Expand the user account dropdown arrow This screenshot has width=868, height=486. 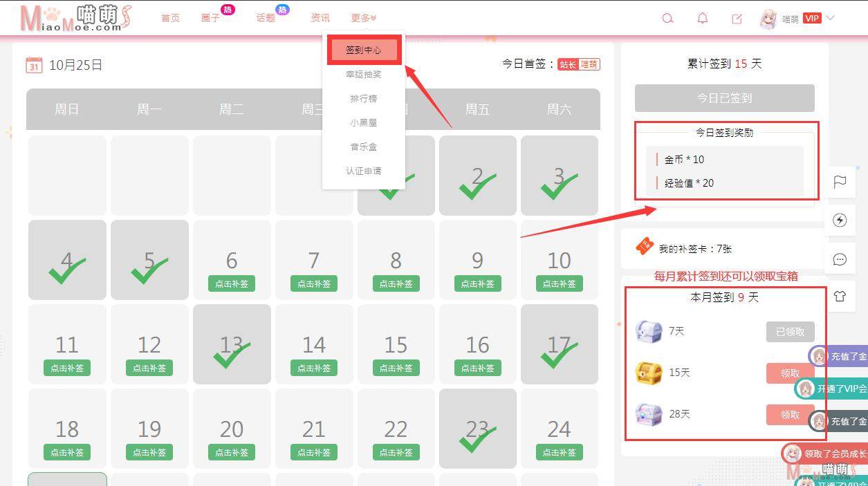tap(830, 18)
